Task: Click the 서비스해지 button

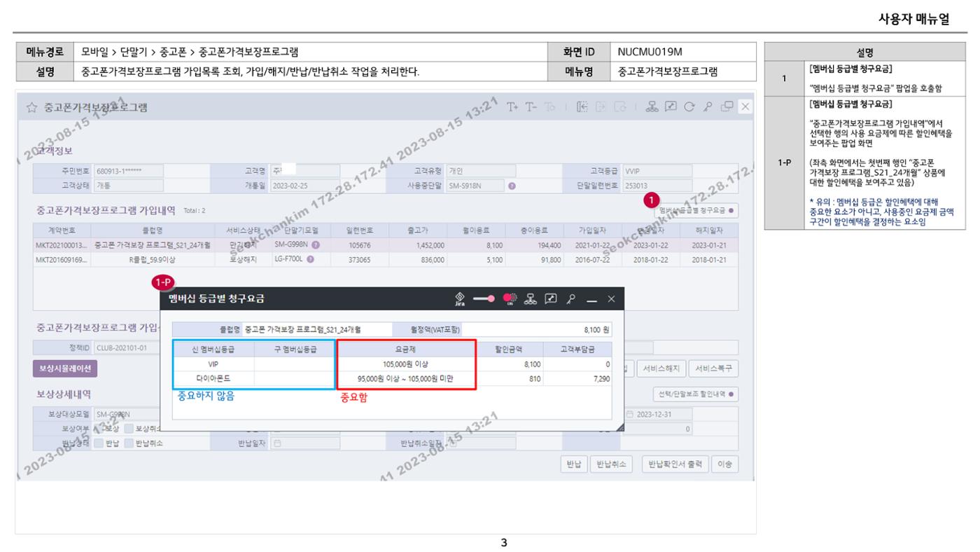Action: (x=661, y=368)
